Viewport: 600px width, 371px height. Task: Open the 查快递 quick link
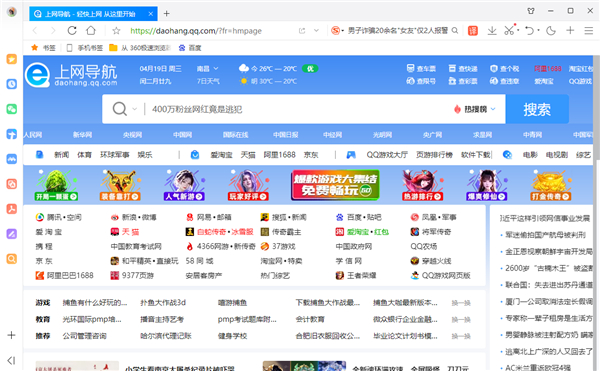click(463, 68)
